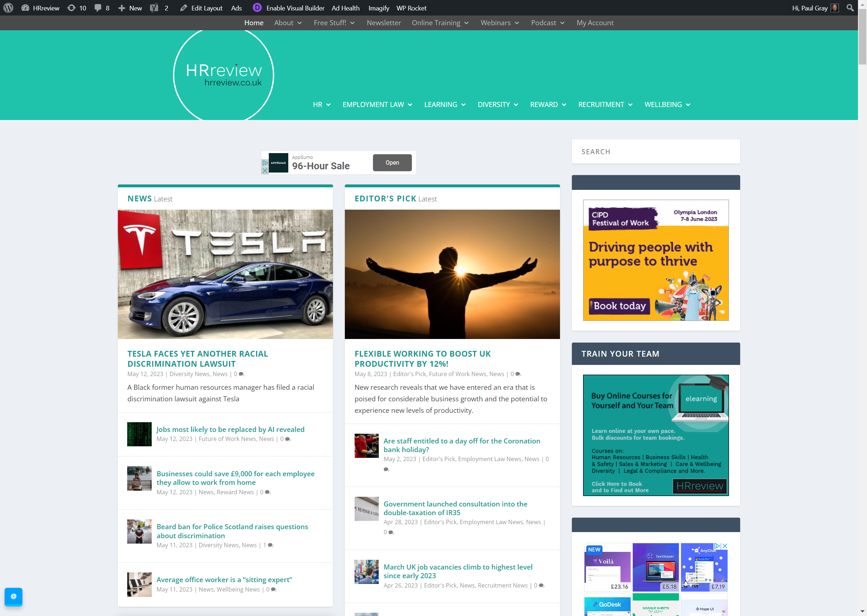This screenshot has height=616, width=867.
Task: Open the HRreview dashboard icon in admin bar
Action: point(26,8)
